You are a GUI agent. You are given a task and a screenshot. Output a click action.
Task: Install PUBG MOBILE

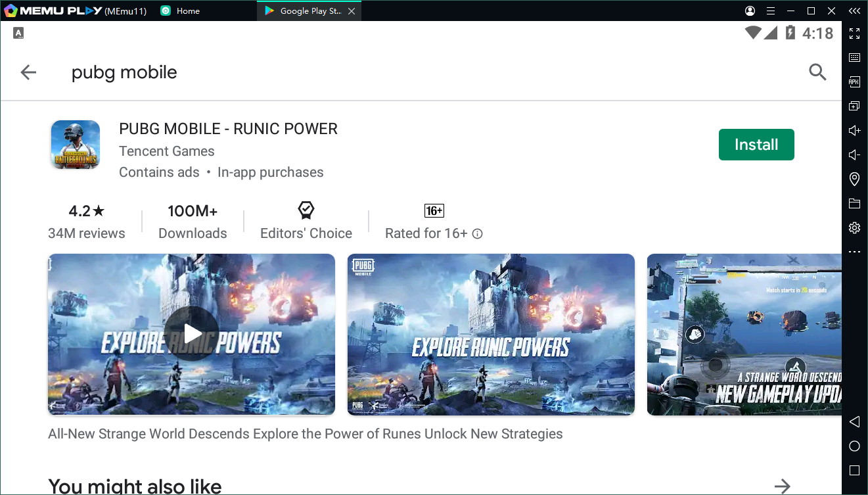point(756,145)
